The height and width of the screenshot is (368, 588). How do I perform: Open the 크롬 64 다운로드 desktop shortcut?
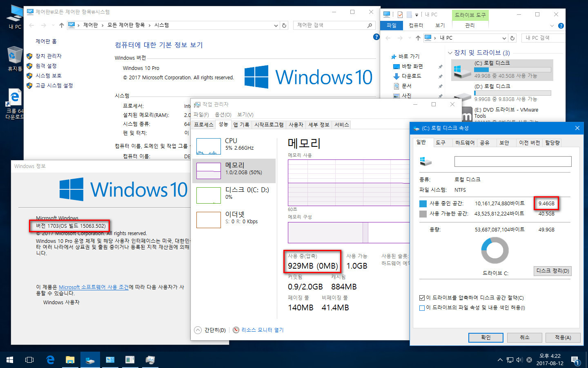15,104
